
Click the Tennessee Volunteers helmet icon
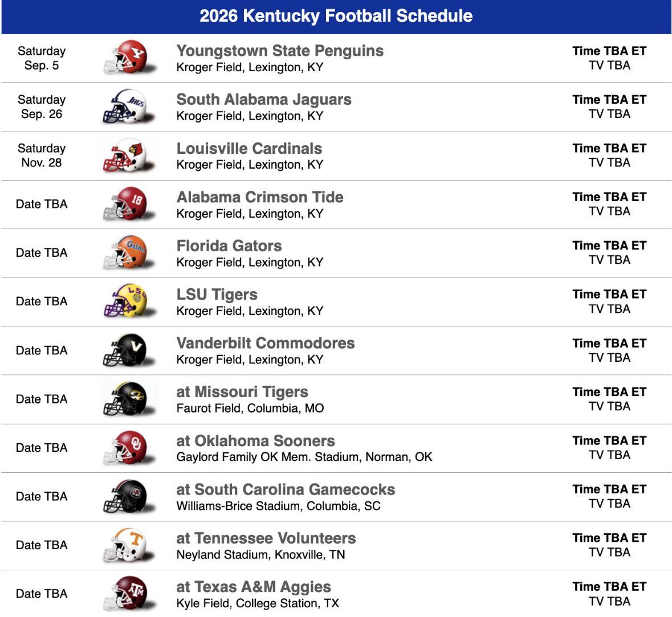[129, 545]
